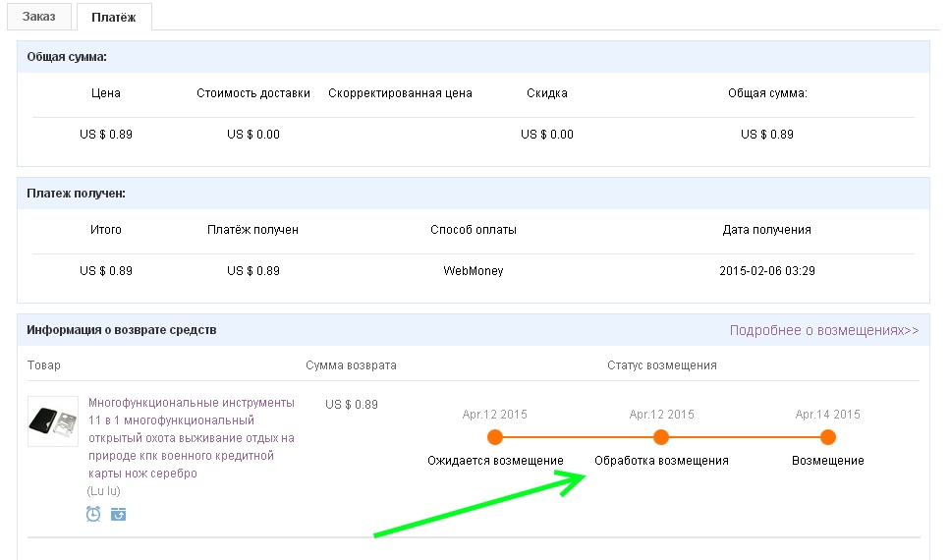Click the Ожидается возмещение timeline dot
The width and height of the screenshot is (950, 560).
click(x=495, y=437)
